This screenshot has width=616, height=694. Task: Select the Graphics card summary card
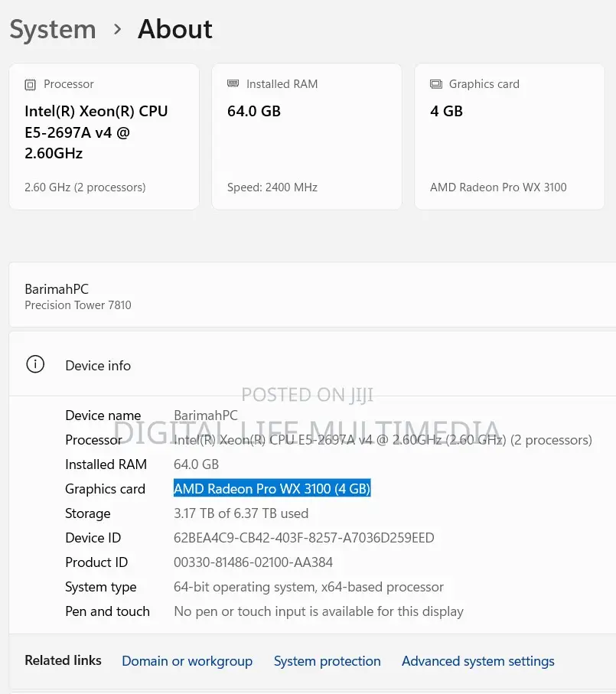510,136
